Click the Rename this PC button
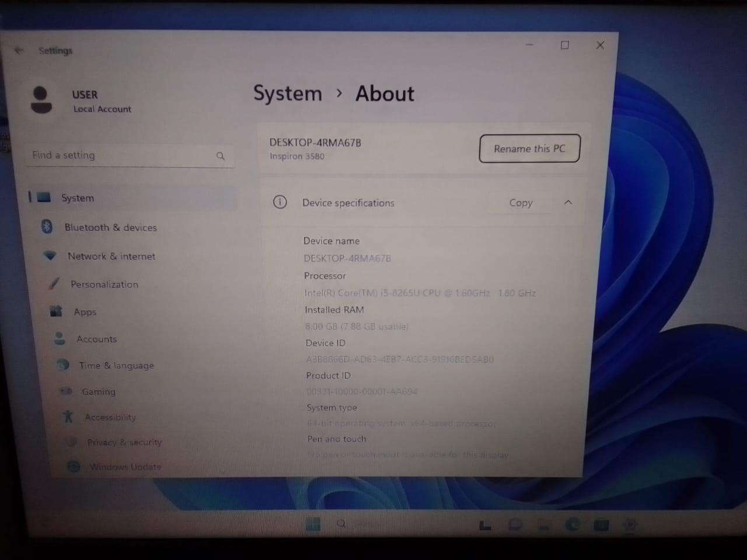 (529, 149)
